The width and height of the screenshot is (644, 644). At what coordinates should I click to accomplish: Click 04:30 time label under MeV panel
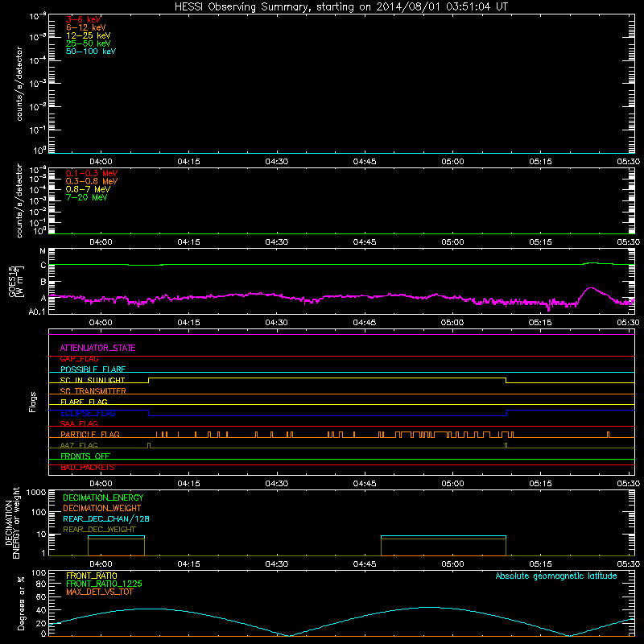276,242
